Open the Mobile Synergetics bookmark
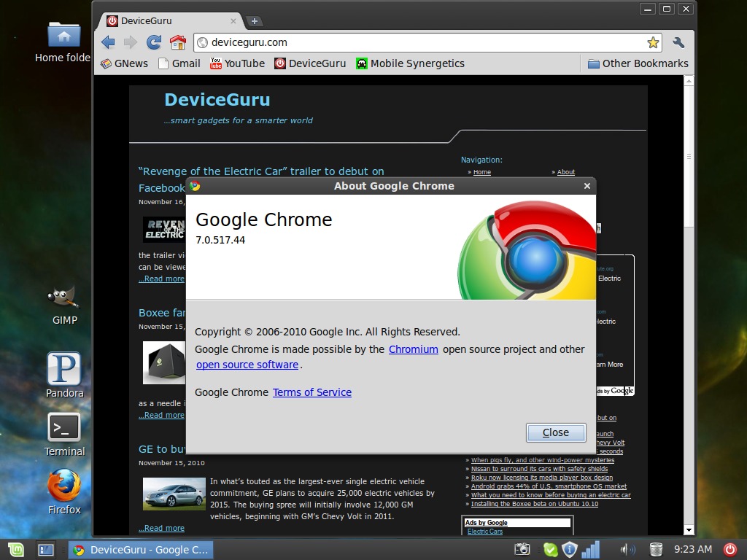 coord(410,63)
